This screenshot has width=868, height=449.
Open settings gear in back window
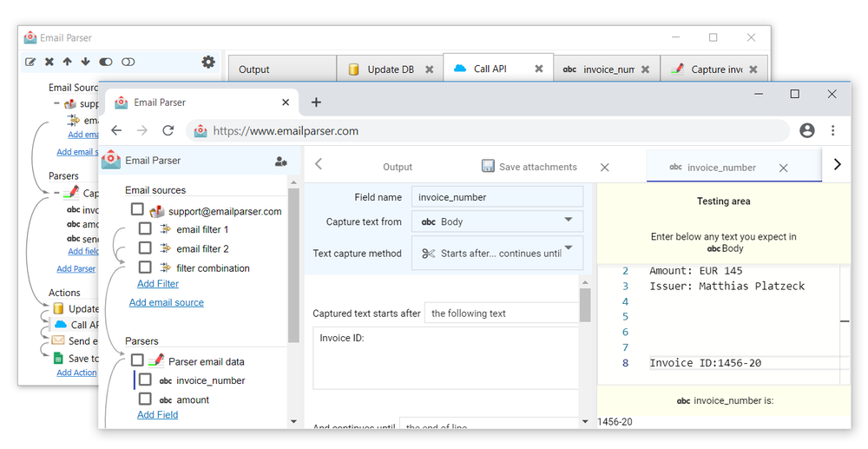tap(208, 62)
